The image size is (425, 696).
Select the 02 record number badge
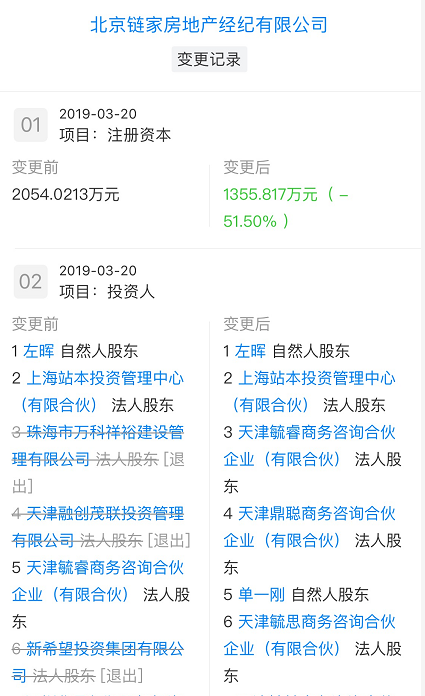31,281
